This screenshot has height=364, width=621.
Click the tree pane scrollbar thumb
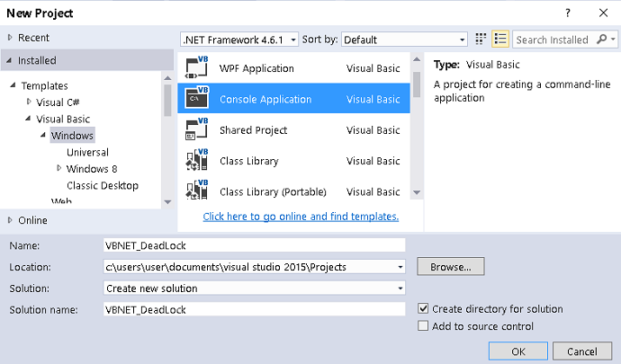167,101
